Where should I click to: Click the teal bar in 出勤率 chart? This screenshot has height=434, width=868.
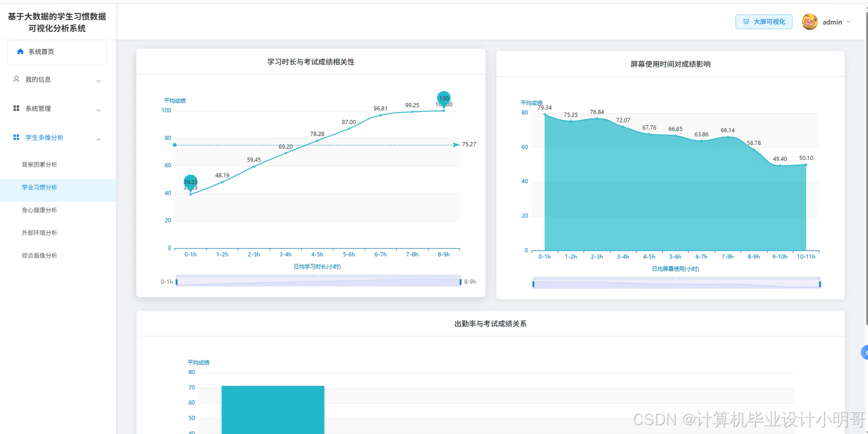tap(273, 410)
